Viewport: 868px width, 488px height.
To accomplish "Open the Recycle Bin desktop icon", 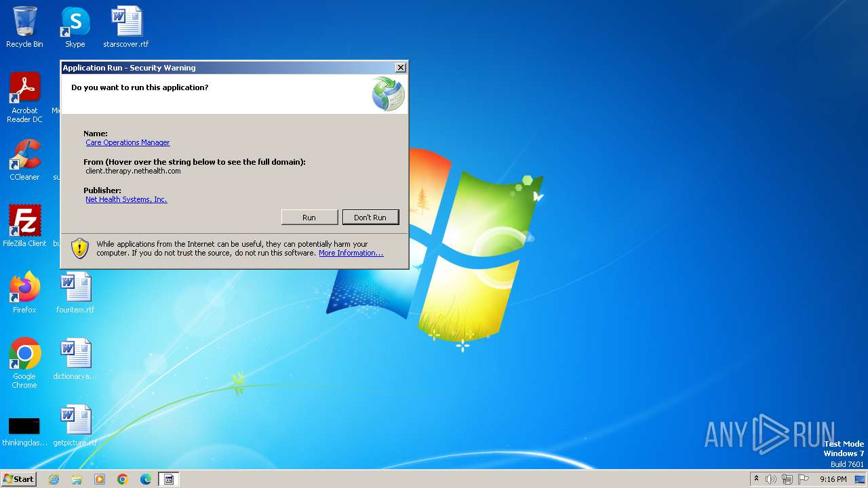I will (24, 27).
